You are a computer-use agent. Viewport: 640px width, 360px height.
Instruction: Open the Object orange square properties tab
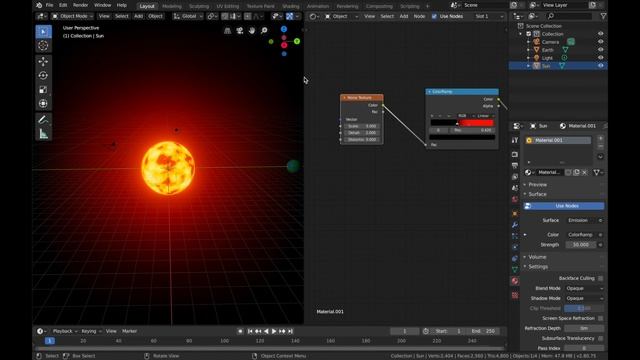pos(515,213)
